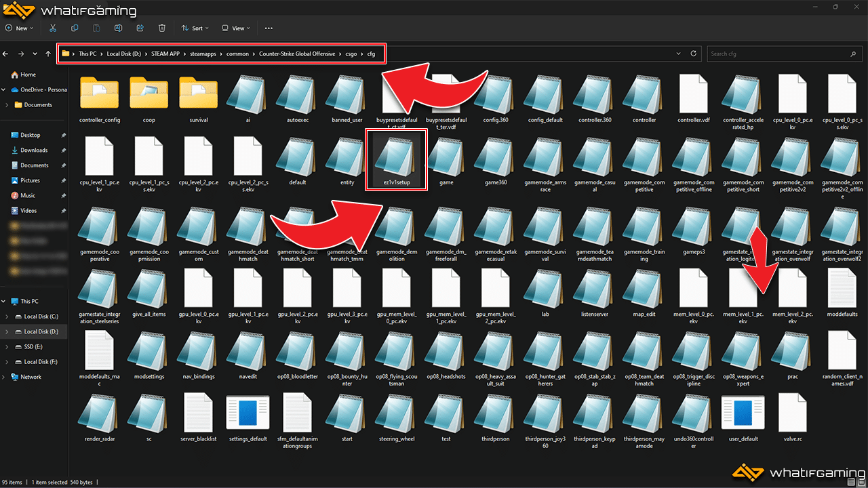Select the autoexec config file

click(298, 100)
